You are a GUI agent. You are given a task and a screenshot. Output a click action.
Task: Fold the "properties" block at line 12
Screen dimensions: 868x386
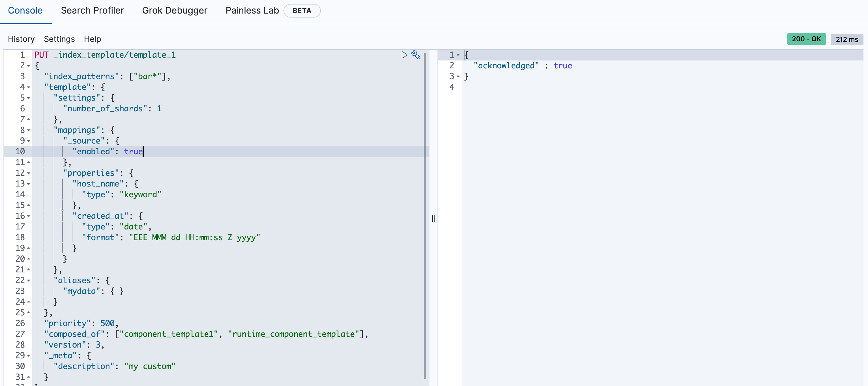(x=29, y=173)
